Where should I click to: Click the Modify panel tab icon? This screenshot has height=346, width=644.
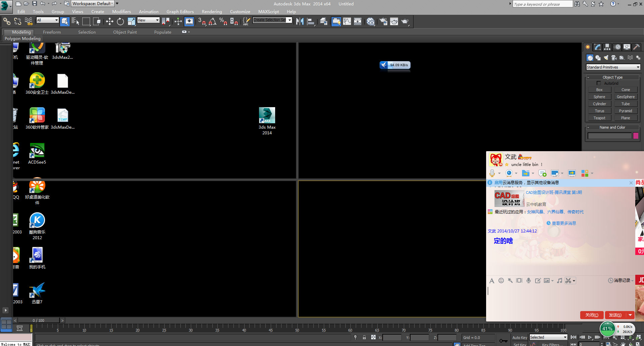click(x=597, y=47)
